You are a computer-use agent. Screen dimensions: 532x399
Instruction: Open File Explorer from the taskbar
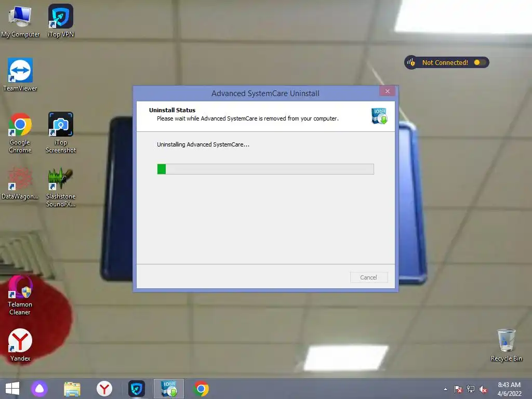tap(72, 389)
